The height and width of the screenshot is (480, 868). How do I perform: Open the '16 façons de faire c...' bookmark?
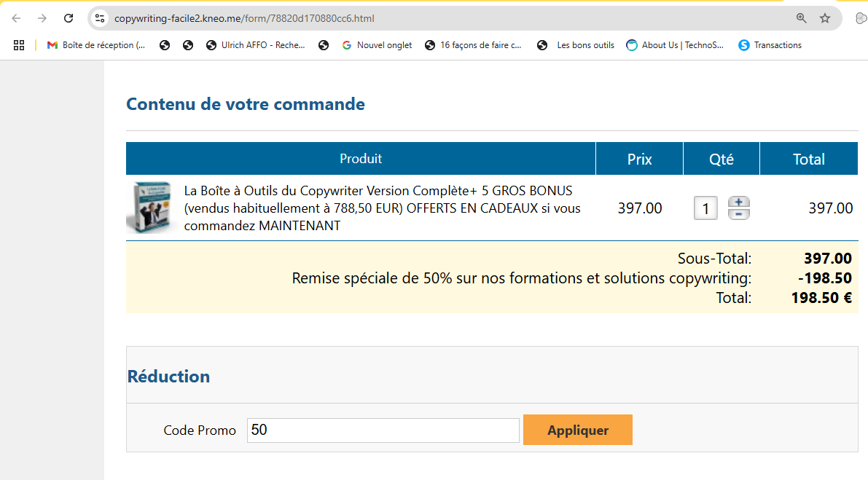coord(473,45)
